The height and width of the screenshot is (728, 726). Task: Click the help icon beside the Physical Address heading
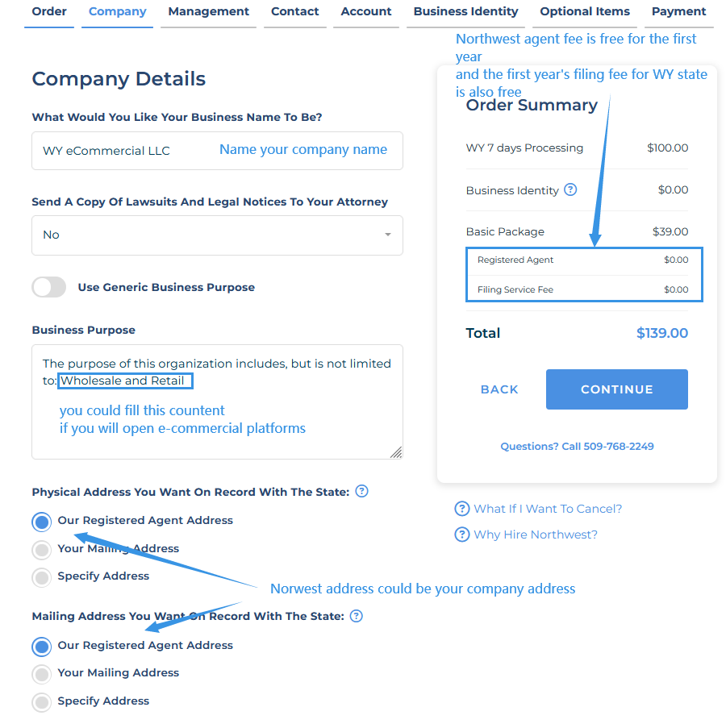point(361,491)
